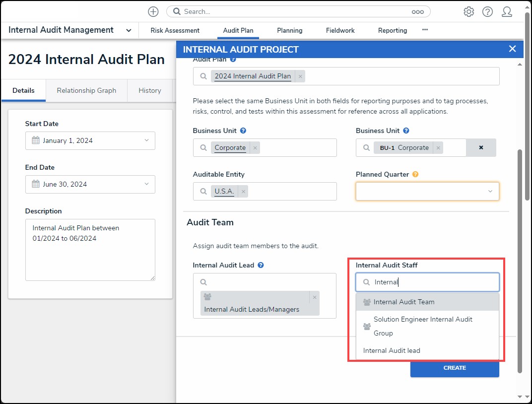Switch to the Fieldwork tab
This screenshot has width=532, height=404.
click(340, 30)
